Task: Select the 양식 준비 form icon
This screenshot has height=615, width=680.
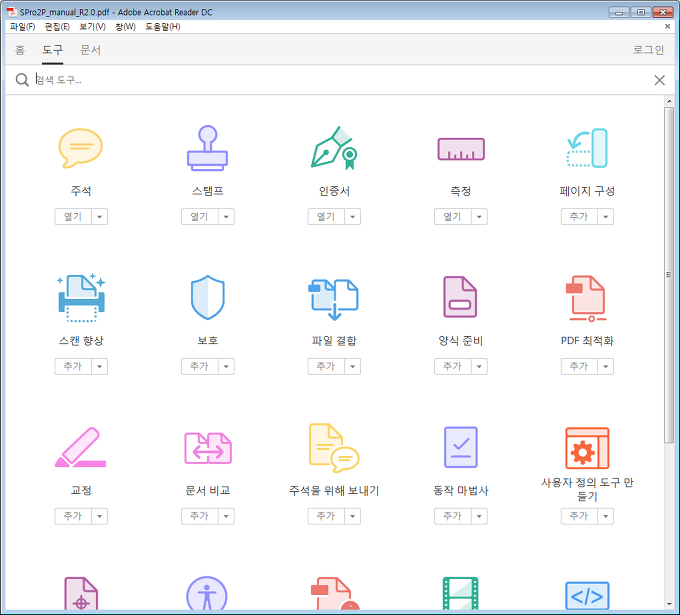Action: coord(460,297)
